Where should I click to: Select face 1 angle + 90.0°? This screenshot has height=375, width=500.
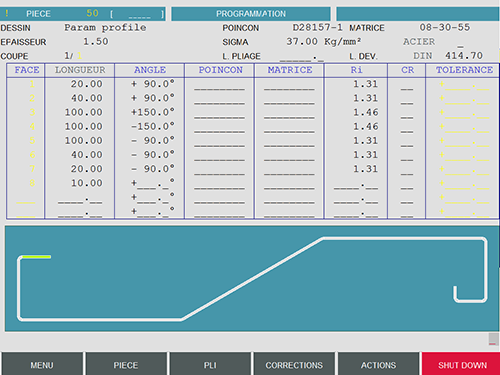(x=153, y=84)
